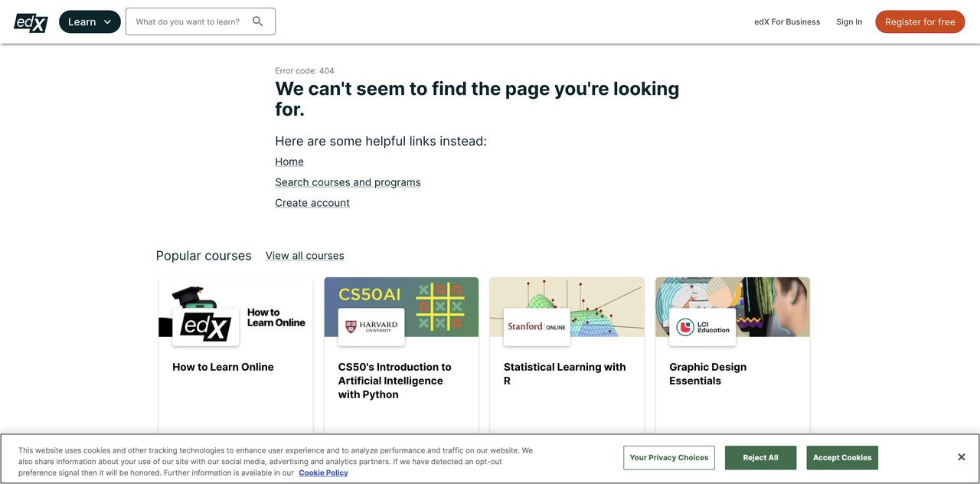Open Your Privacy Choices settings

(x=669, y=458)
